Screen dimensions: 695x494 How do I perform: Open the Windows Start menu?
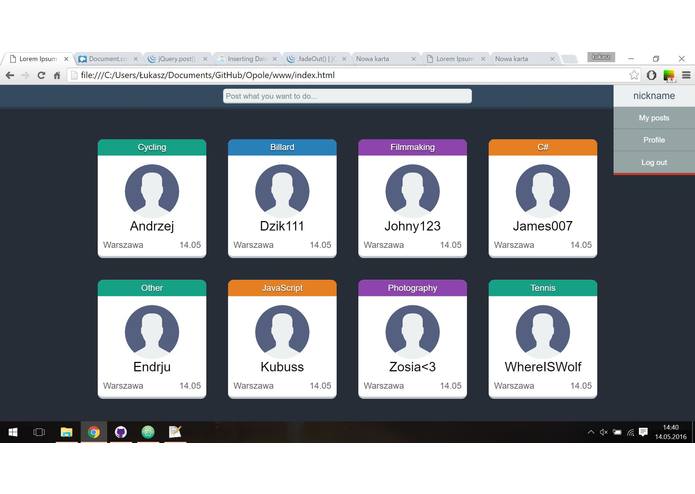[13, 432]
